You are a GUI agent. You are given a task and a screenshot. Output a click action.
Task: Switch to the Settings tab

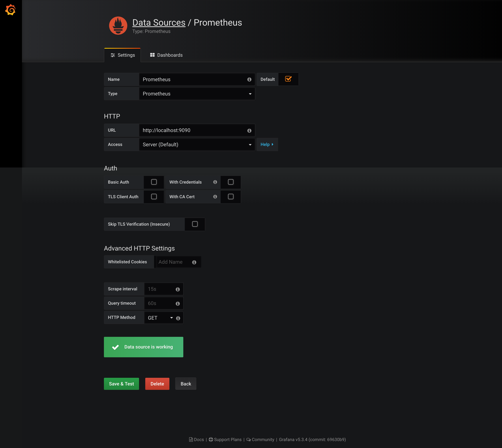tap(122, 55)
